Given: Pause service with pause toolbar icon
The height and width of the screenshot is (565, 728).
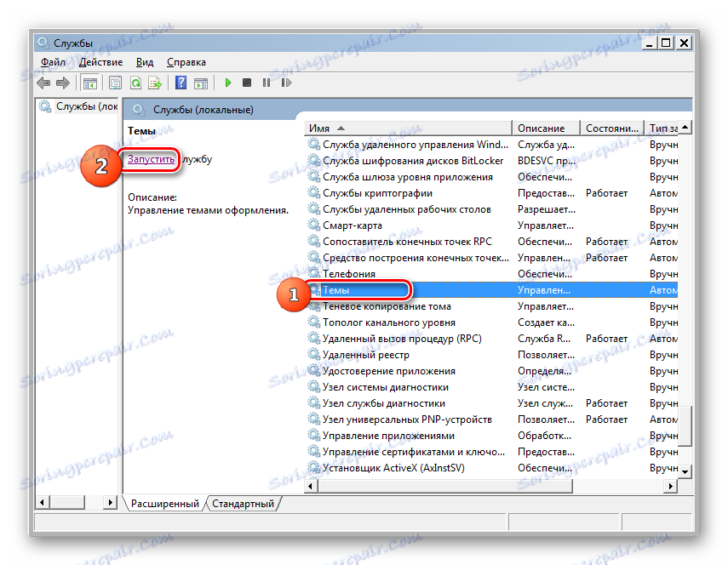Looking at the screenshot, I should [x=266, y=83].
